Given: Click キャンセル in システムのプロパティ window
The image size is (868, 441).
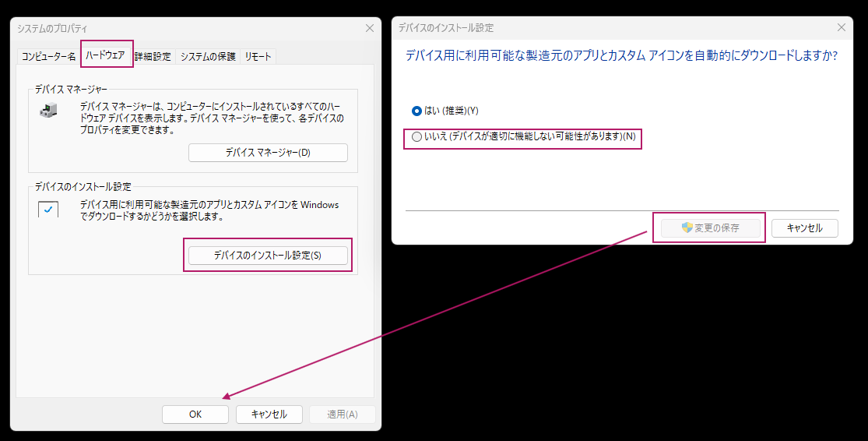Looking at the screenshot, I should (x=269, y=415).
